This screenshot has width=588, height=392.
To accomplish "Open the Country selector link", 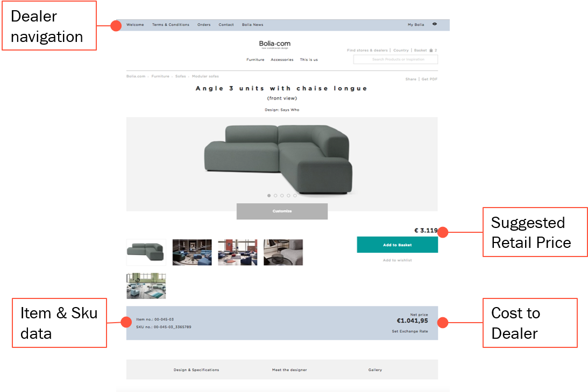I will point(401,50).
